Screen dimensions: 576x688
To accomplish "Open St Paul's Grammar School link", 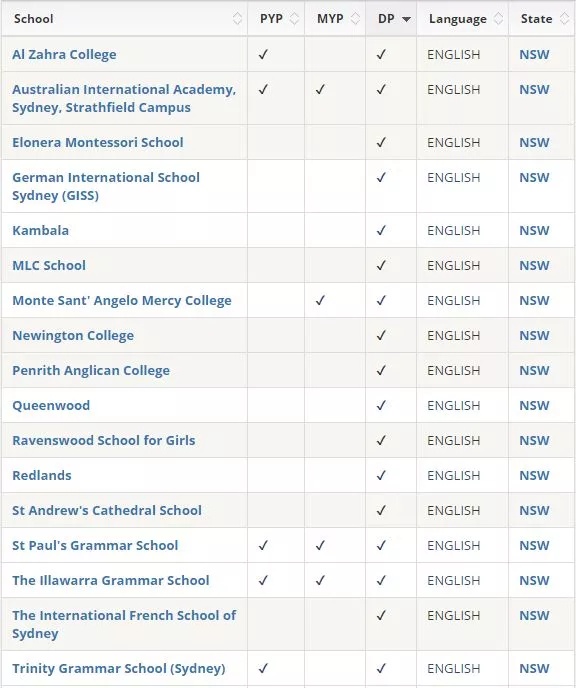I will pos(95,545).
